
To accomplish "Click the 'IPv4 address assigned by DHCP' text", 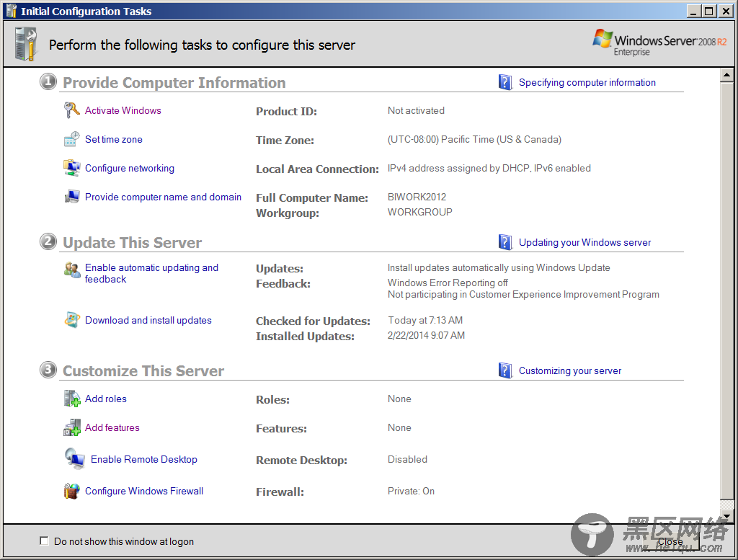I will [x=459, y=168].
